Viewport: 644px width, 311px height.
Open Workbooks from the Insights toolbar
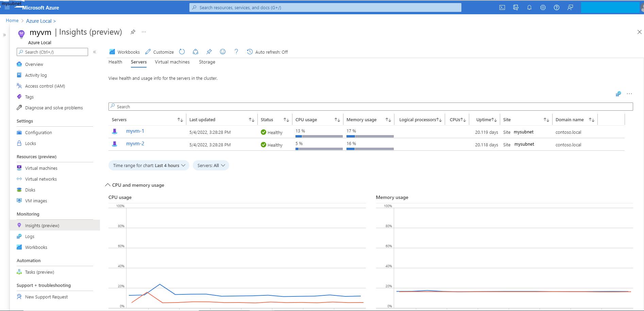(124, 52)
